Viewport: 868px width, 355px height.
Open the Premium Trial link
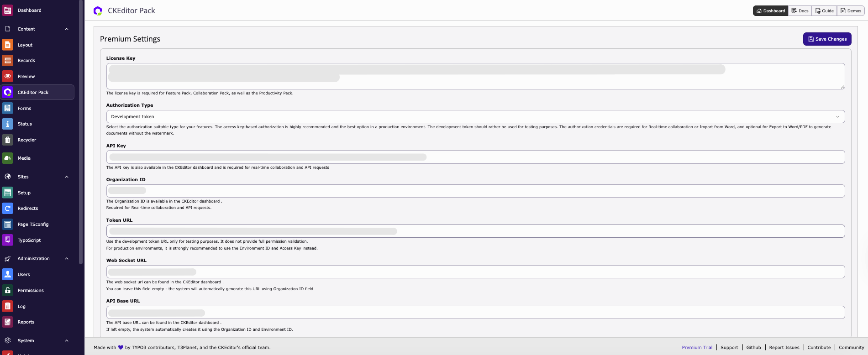697,347
